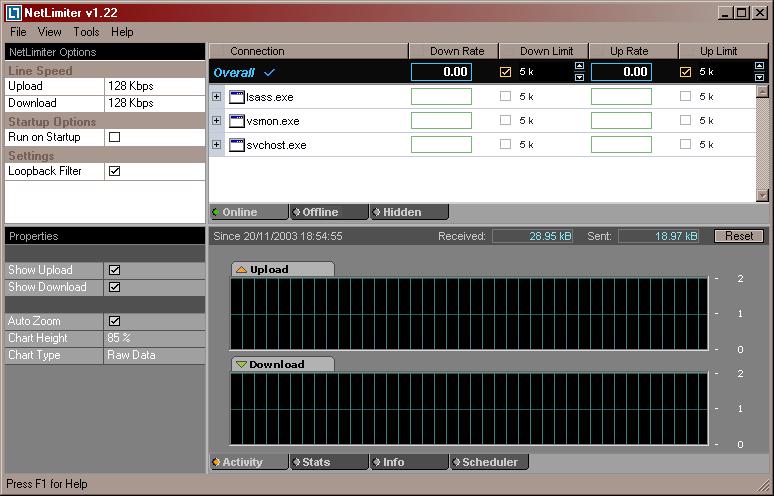Open the View menu
Viewport: 774px width, 496px height.
click(49, 32)
